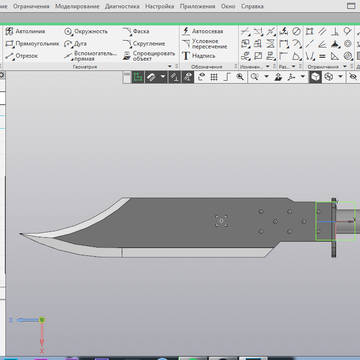
Task: Open the Справка help menu
Action: tap(252, 6)
